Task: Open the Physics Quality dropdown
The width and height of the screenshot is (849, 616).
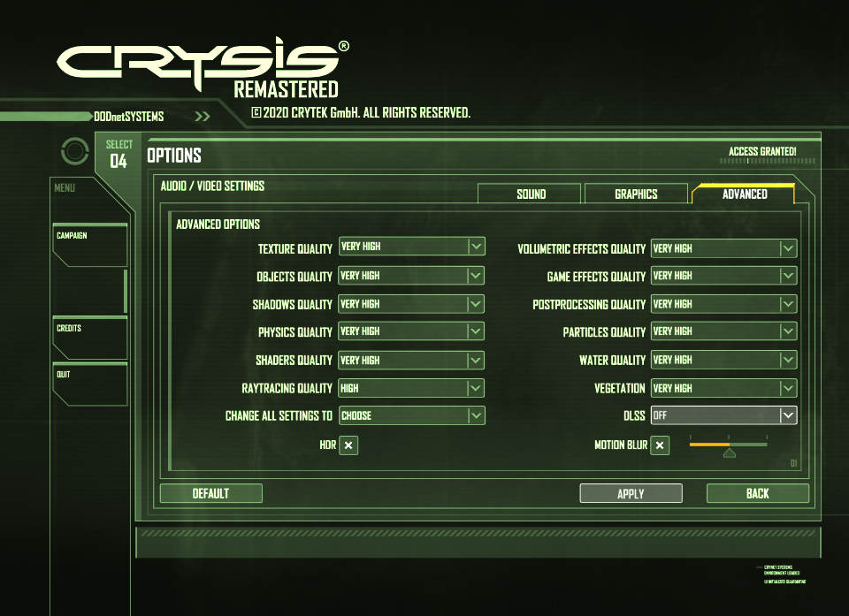Action: pos(411,331)
